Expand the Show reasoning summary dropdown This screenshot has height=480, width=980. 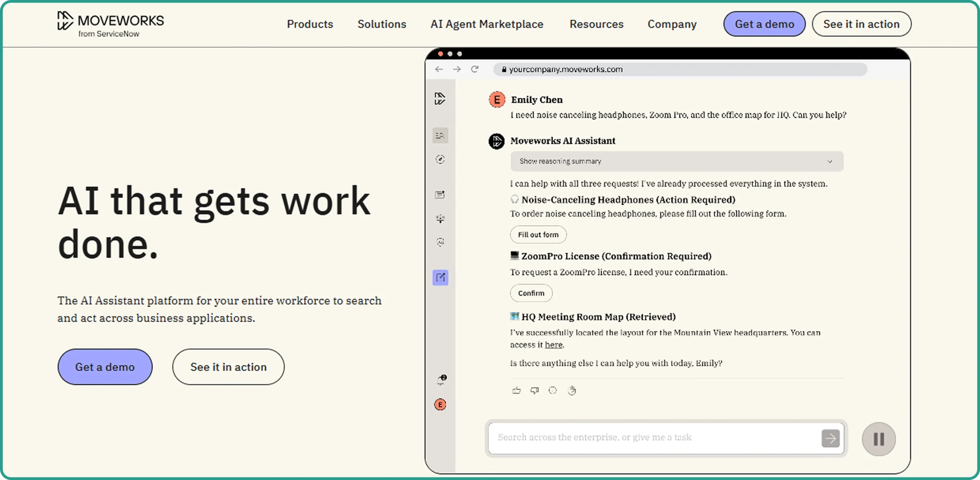click(x=676, y=161)
